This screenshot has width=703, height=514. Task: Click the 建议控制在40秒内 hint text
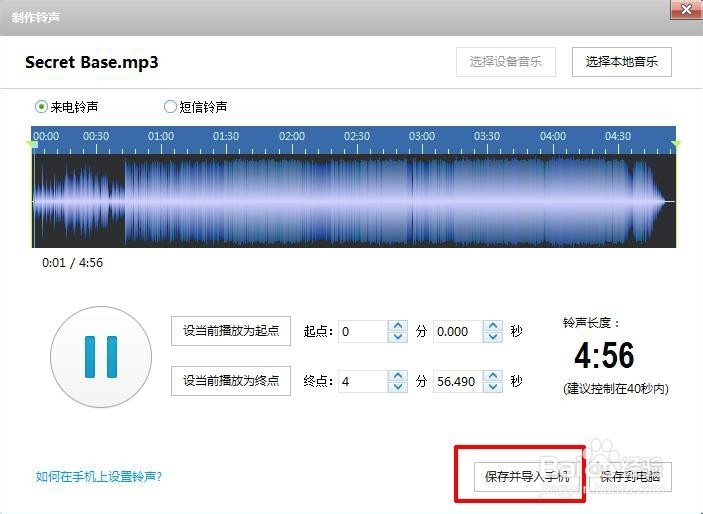click(616, 388)
